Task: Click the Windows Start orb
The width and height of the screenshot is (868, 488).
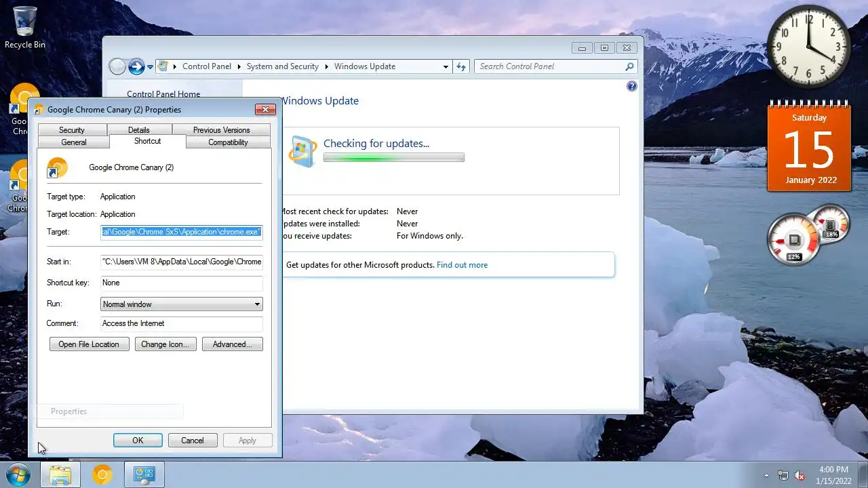Action: [x=18, y=475]
